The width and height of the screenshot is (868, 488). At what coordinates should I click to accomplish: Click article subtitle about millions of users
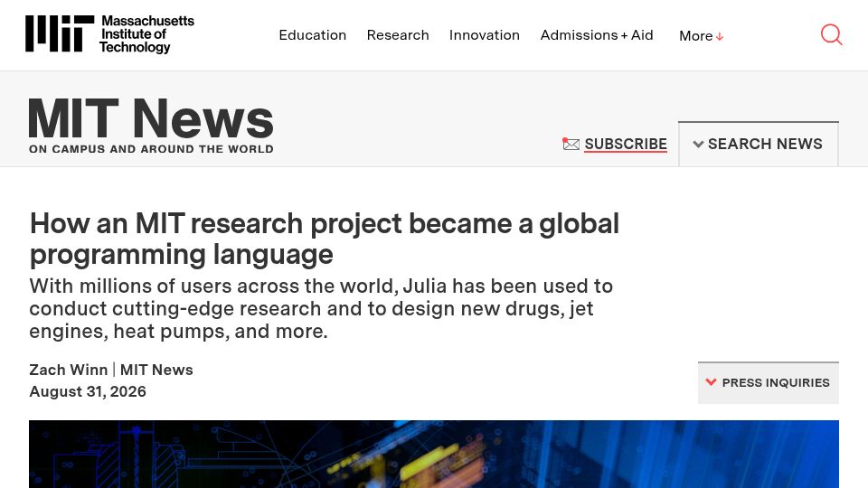click(321, 308)
